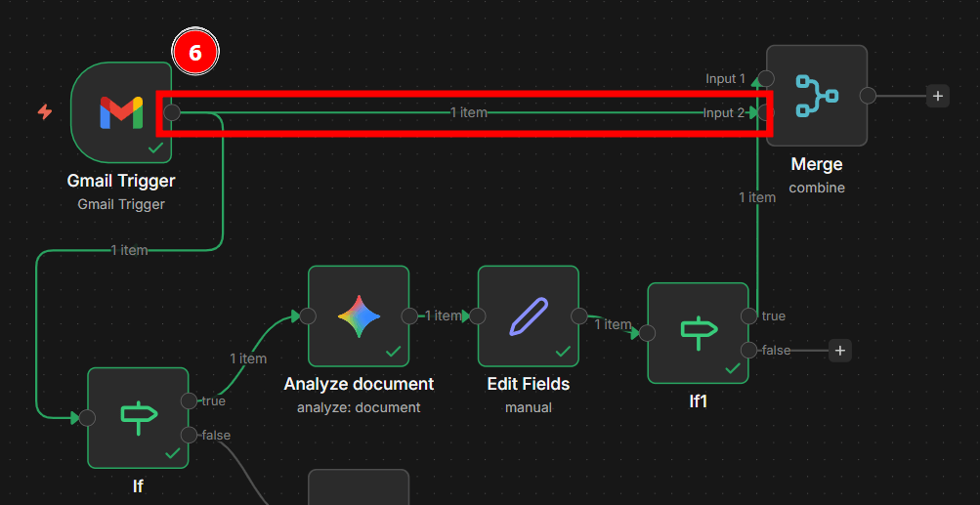Image resolution: width=980 pixels, height=505 pixels.
Task: Click '1 item' label on If true branch
Action: click(x=248, y=358)
